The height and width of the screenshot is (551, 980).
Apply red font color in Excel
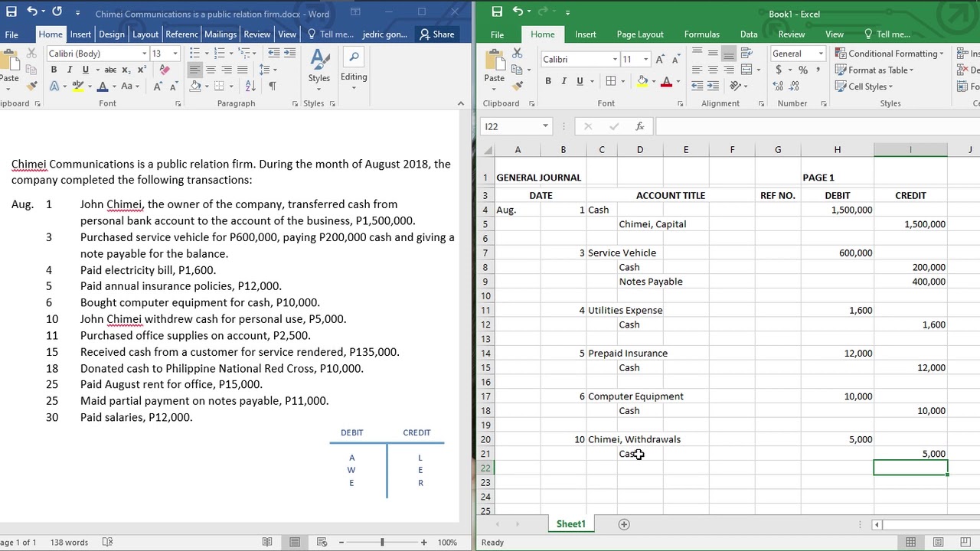point(666,81)
